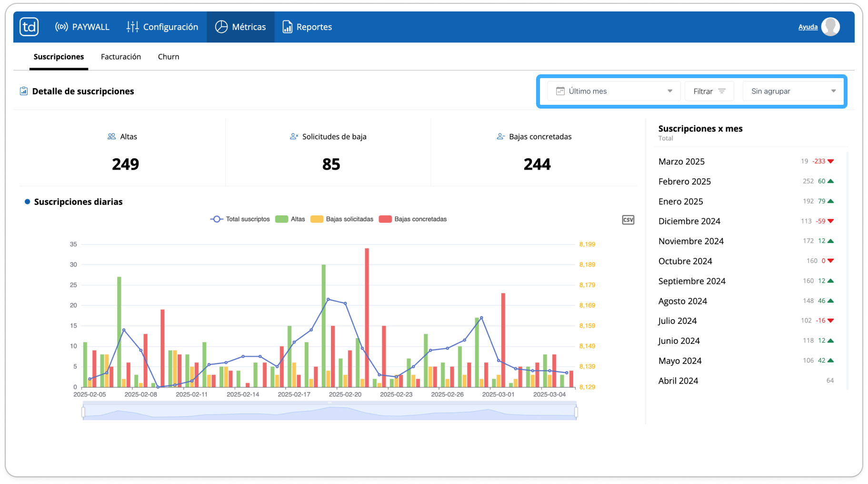Select the Noviembre 2024 row

pos(746,241)
